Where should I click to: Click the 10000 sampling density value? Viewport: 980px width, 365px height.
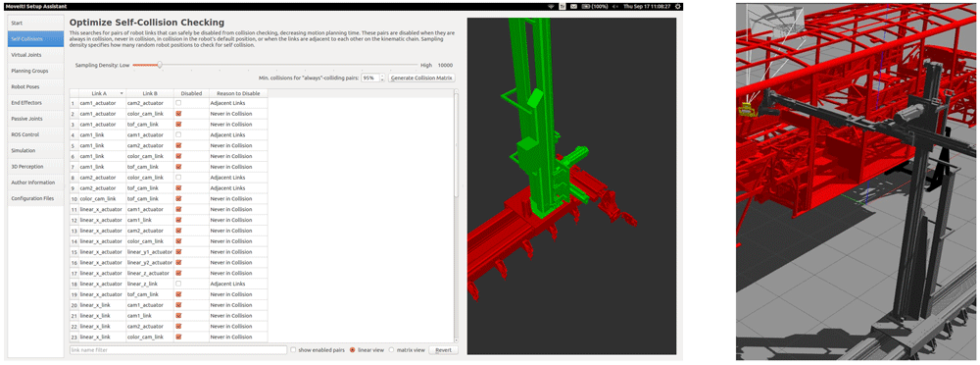coord(445,65)
